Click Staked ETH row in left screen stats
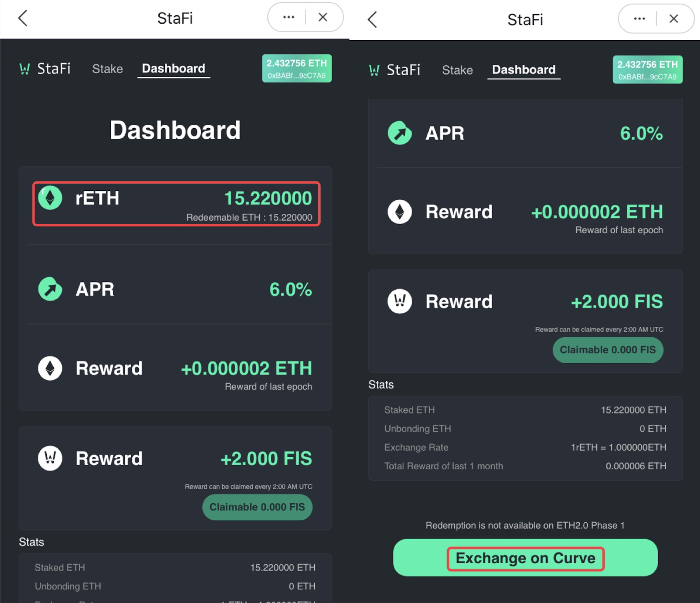The width and height of the screenshot is (700, 603). (175, 568)
